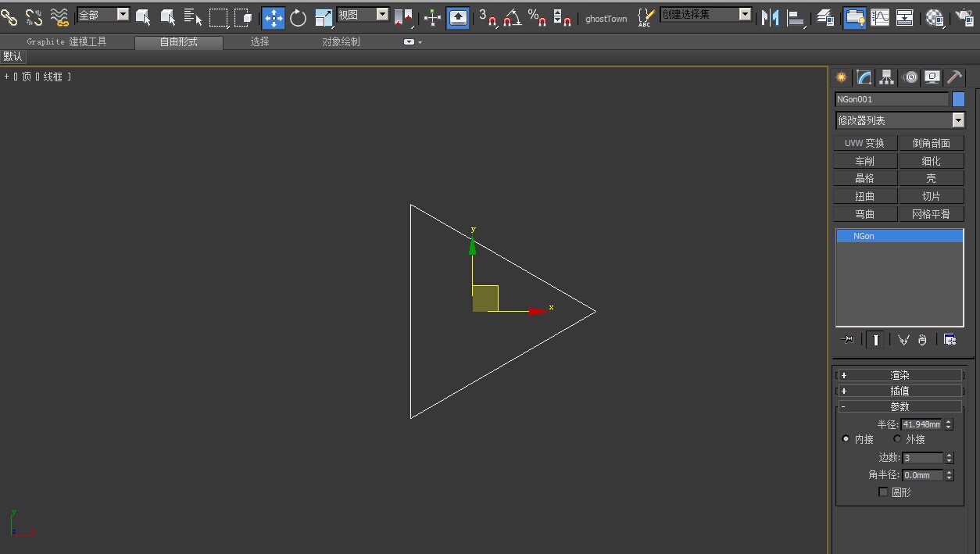Apply the 切片 modifier button
980x554 pixels.
(x=932, y=196)
